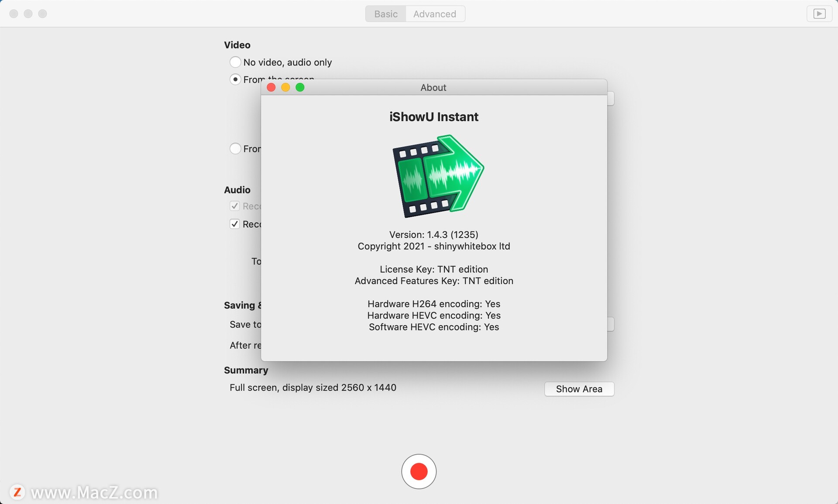Click the Video section heading

coord(237,45)
